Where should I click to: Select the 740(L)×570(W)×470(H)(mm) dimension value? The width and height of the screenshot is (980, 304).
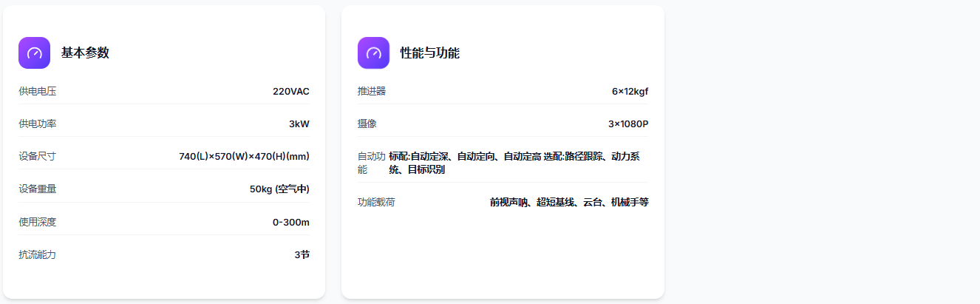click(x=244, y=156)
